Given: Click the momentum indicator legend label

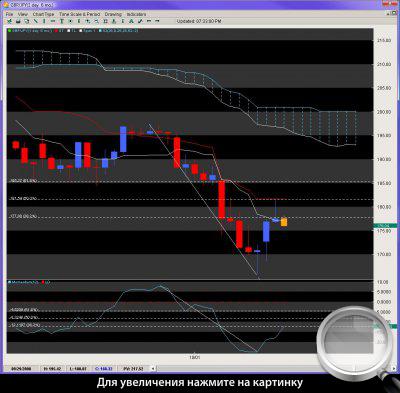Looking at the screenshot, I should (25, 282).
